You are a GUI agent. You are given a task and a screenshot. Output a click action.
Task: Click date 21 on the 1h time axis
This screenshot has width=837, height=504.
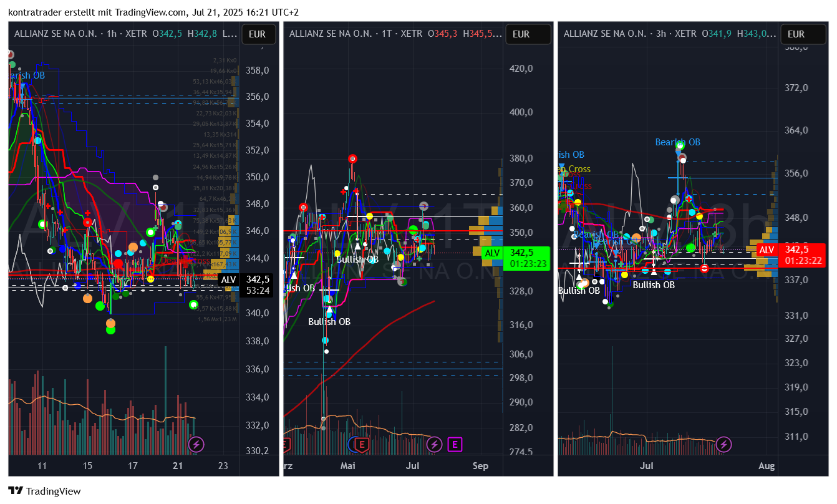coord(178,465)
